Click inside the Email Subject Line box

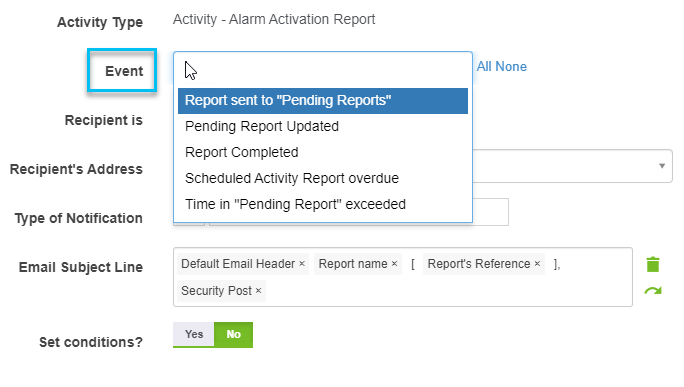click(x=403, y=277)
